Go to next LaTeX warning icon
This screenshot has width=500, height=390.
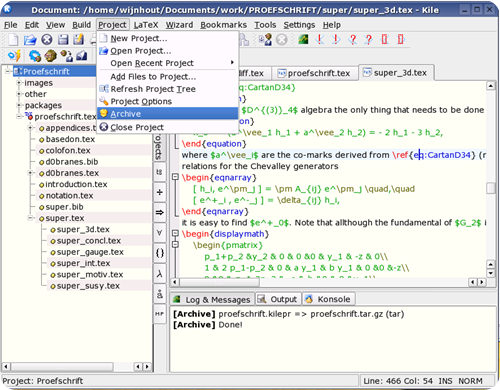368,40
